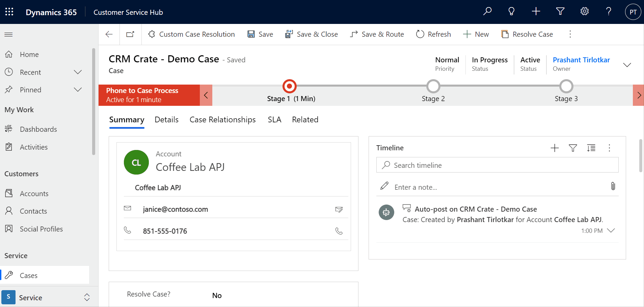Select the Stage 2 process circle
The width and height of the screenshot is (644, 307).
[x=433, y=86]
